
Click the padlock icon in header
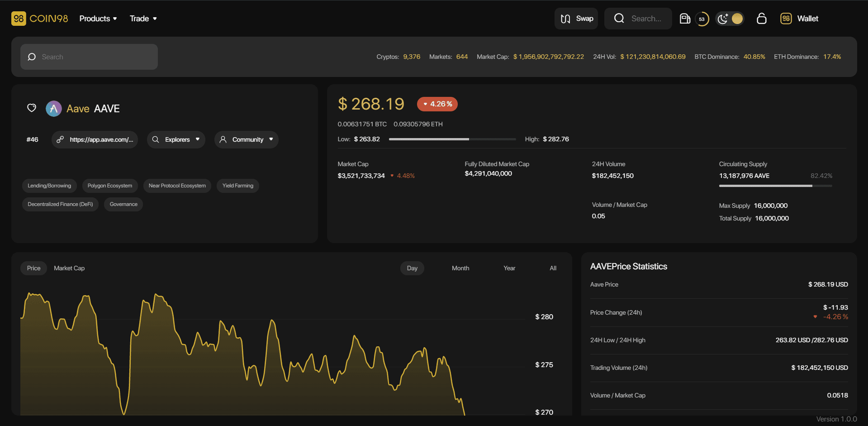coord(762,19)
